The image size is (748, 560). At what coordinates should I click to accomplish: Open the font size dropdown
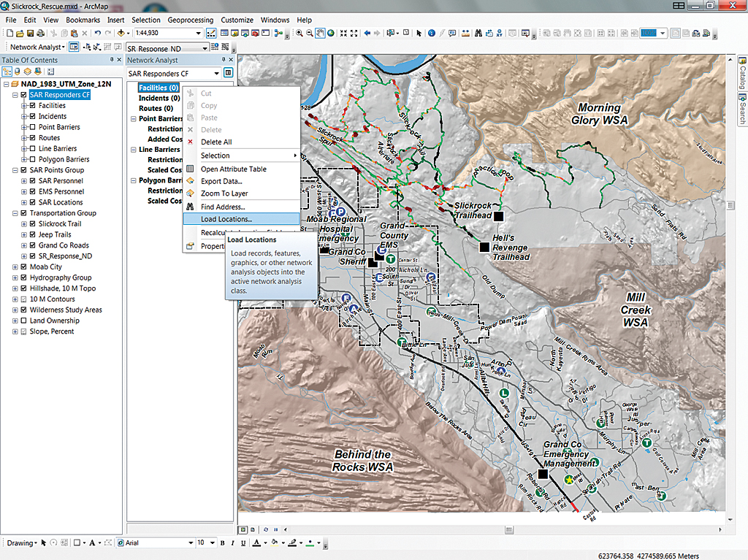coord(213,542)
